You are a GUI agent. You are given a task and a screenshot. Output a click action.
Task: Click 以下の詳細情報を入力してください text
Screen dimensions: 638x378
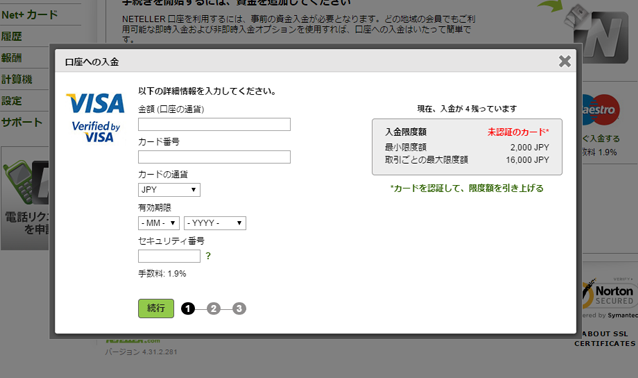click(x=208, y=91)
